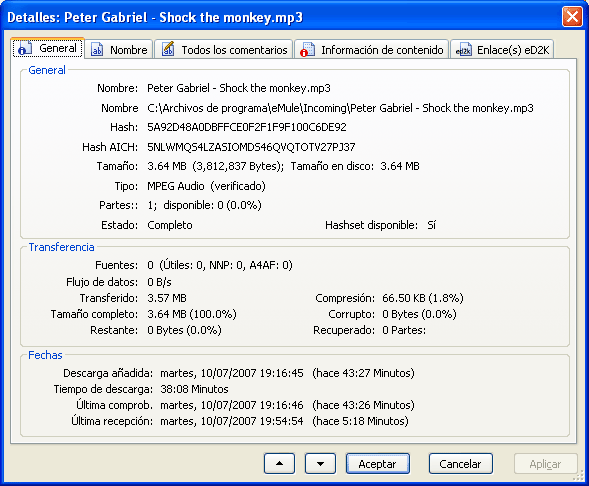Image resolution: width=589 pixels, height=486 pixels.
Task: Click the eD2K link tab icon
Action: pos(463,50)
